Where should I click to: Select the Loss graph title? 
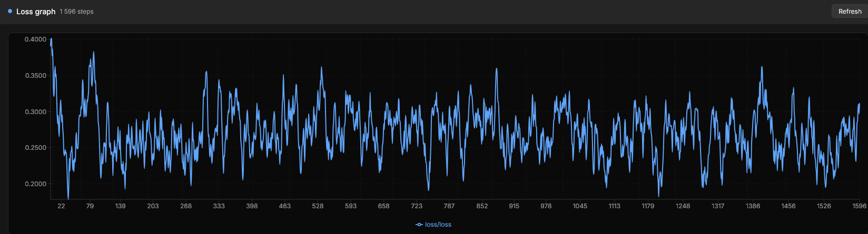pyautogui.click(x=36, y=12)
